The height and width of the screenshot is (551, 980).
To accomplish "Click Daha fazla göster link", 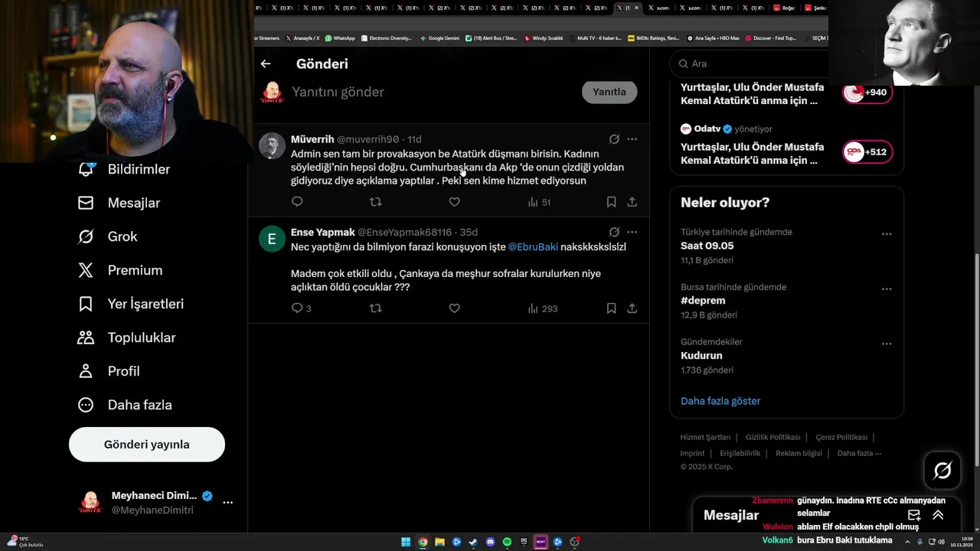I will click(x=720, y=401).
